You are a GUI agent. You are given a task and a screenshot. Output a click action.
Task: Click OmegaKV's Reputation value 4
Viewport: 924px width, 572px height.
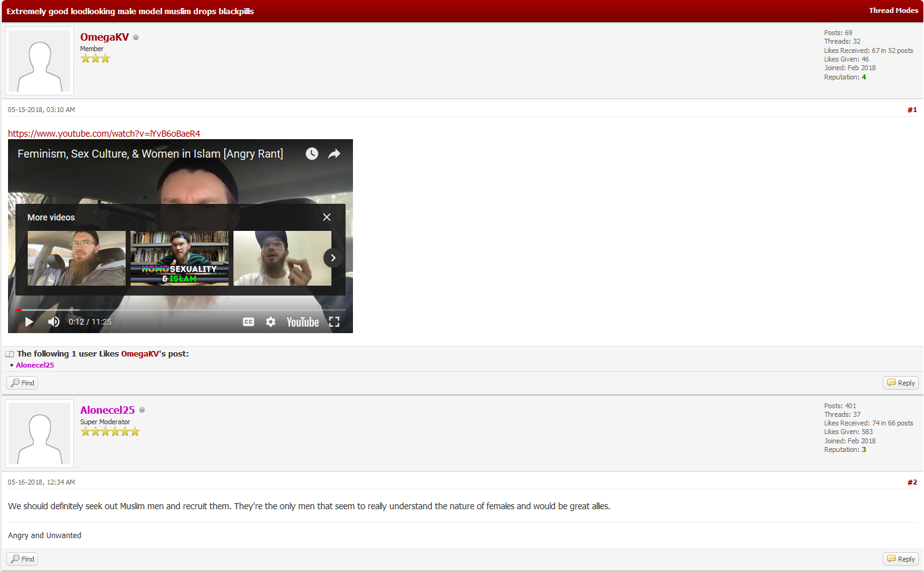tap(864, 77)
